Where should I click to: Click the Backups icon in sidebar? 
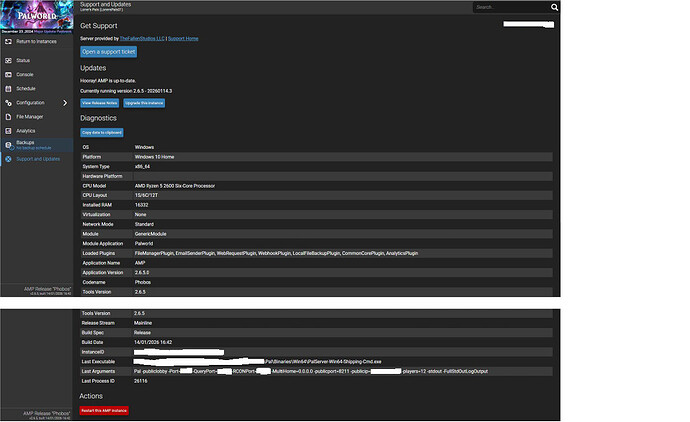click(8, 144)
